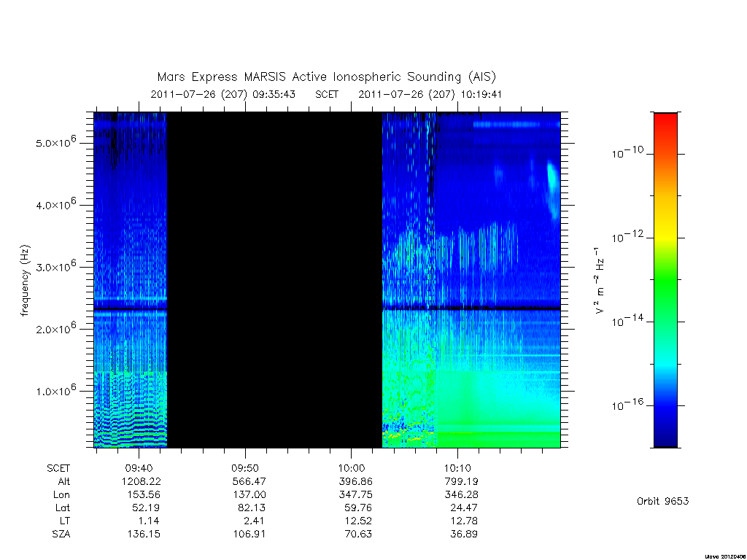
Task: Click the 5.0×10⁶ frequency tick label
Action: (x=55, y=142)
